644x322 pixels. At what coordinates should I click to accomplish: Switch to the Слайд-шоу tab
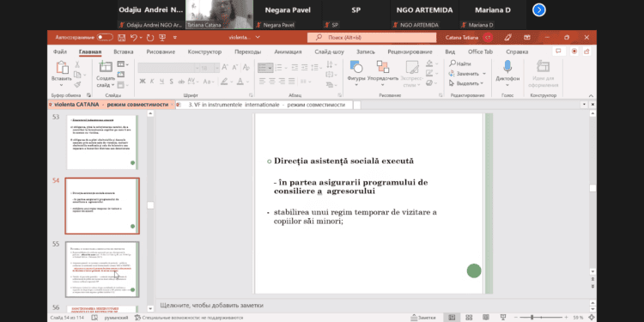pos(329,52)
